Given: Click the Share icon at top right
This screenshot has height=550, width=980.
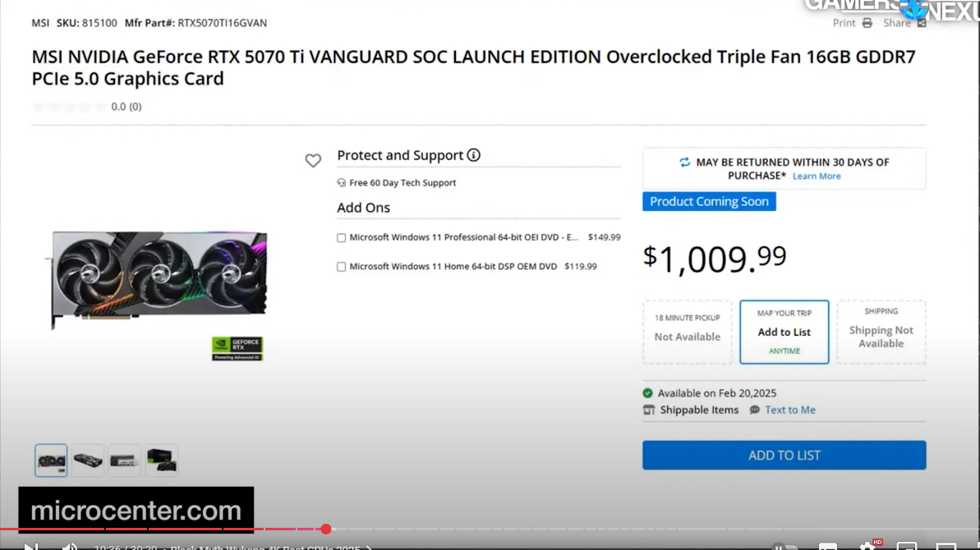Looking at the screenshot, I should pos(922,23).
